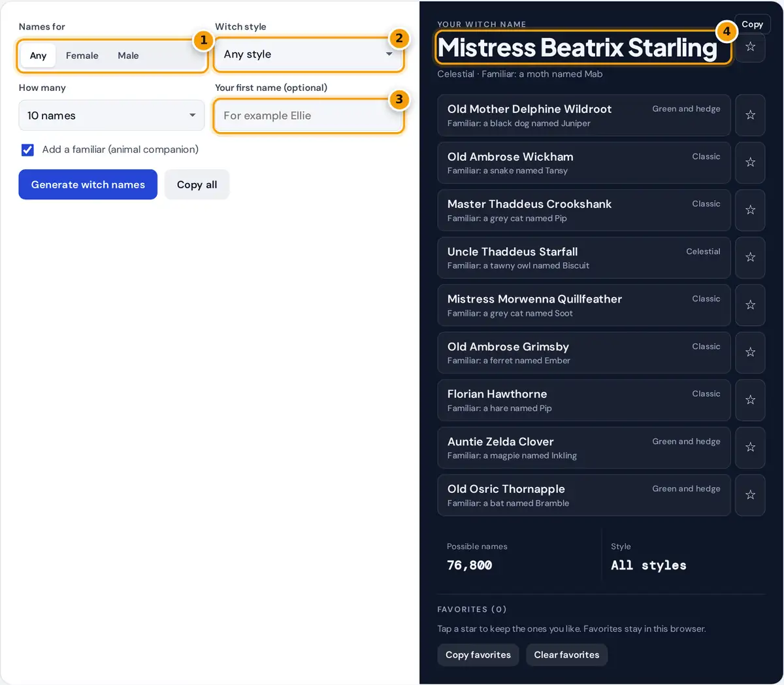Viewport: 784px width, 685px height.
Task: Click the Old Ambrose Grimsby name
Action: pyautogui.click(x=508, y=346)
